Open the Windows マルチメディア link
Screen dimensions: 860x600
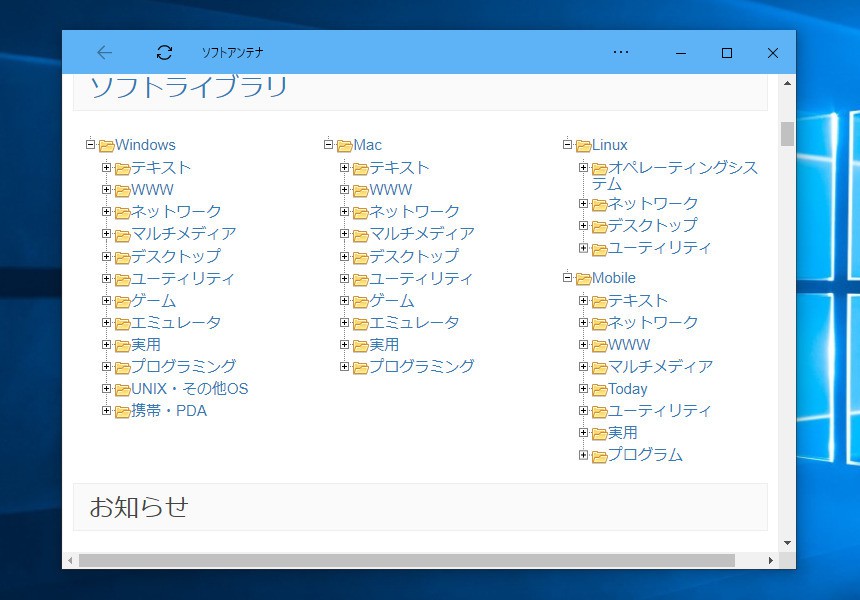(x=183, y=234)
